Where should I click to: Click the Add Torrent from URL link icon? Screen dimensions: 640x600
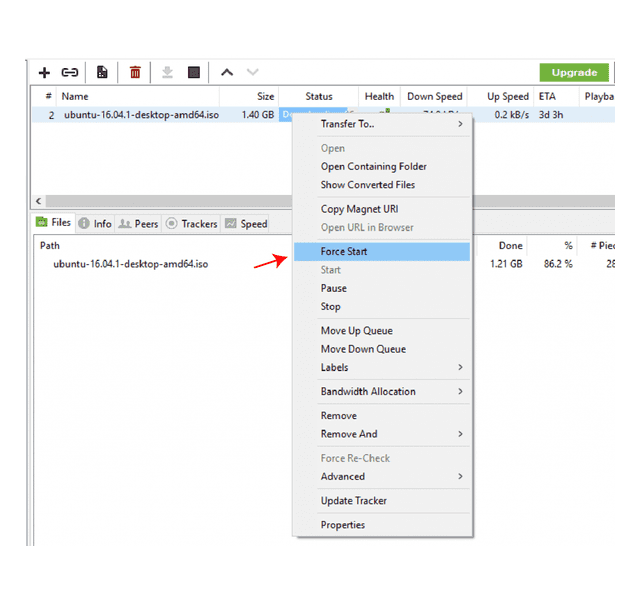click(69, 73)
